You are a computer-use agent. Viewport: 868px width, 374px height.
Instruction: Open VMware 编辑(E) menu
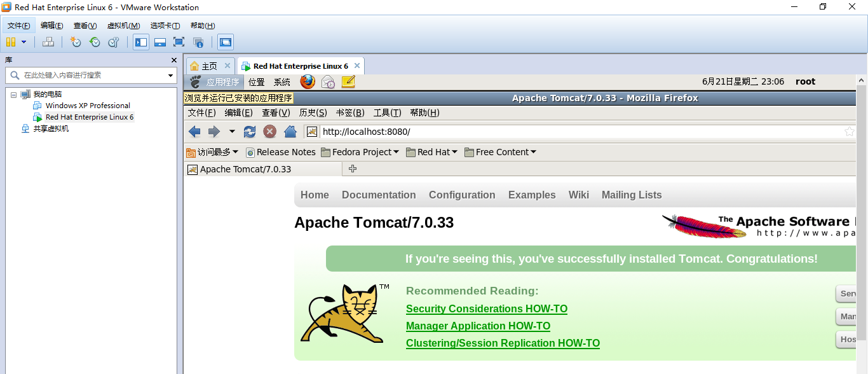coord(52,25)
